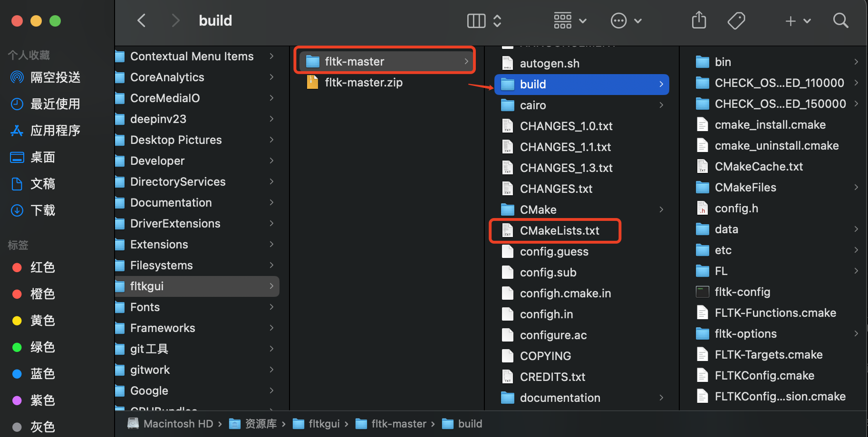The height and width of the screenshot is (437, 868).
Task: Open Downloads 下载 in sidebar
Action: point(32,210)
